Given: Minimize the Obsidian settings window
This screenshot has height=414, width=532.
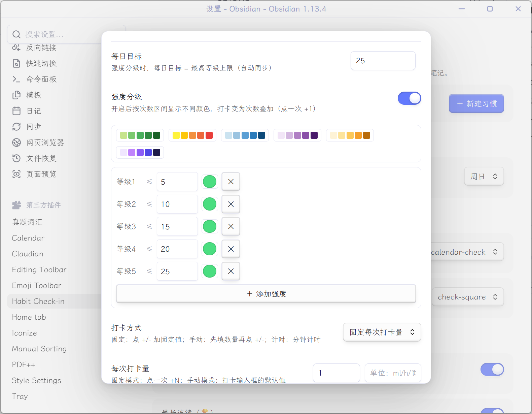Looking at the screenshot, I should (x=462, y=9).
